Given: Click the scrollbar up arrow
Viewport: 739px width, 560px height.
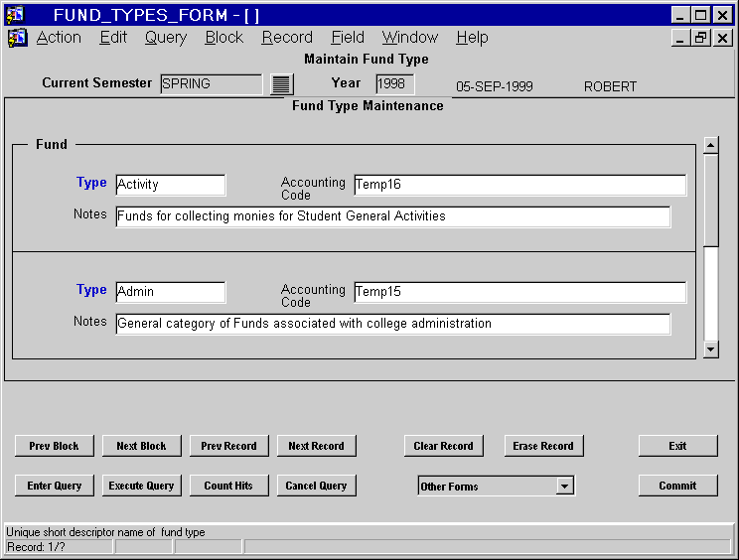Looking at the screenshot, I should coord(711,145).
